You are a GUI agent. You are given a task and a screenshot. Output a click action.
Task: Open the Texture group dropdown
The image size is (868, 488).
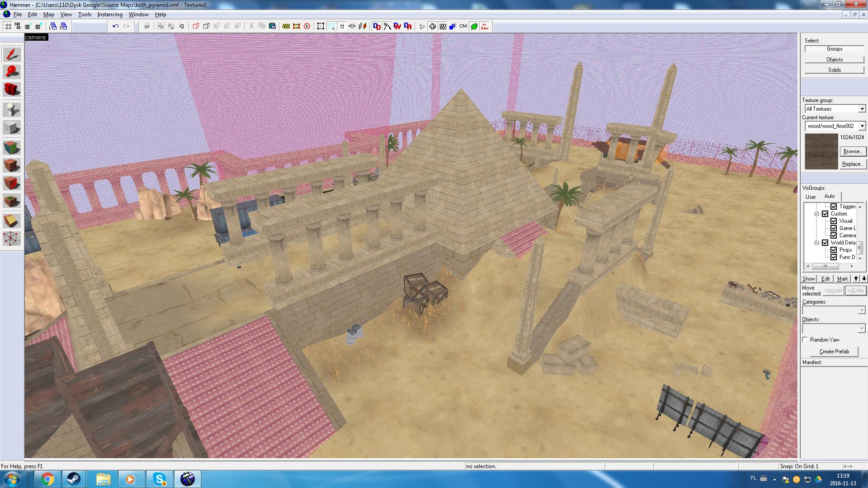click(x=862, y=109)
